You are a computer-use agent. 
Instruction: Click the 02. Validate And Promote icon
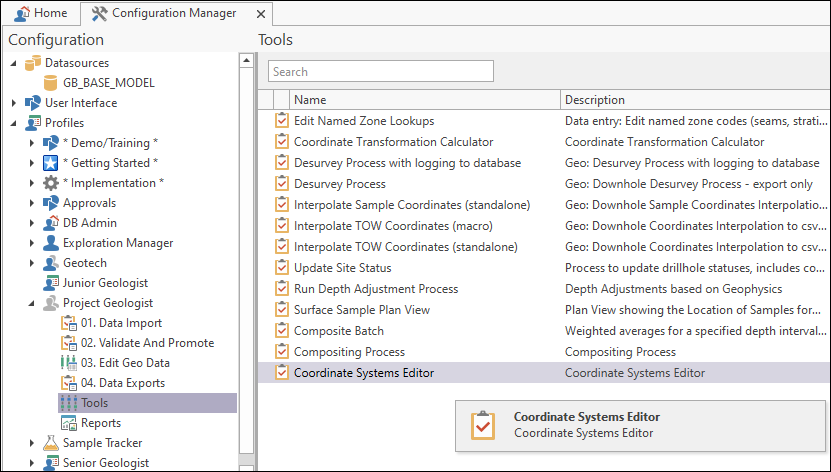click(68, 343)
